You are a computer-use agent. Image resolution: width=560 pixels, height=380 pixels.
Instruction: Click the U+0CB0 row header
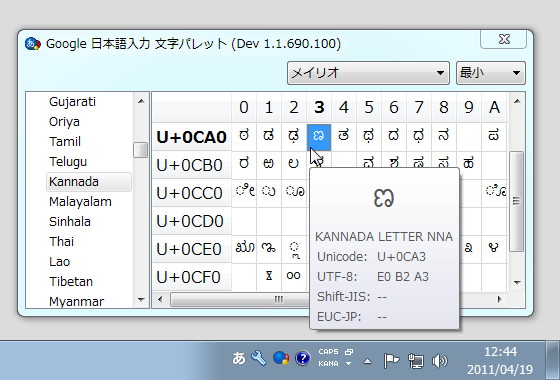click(x=192, y=165)
